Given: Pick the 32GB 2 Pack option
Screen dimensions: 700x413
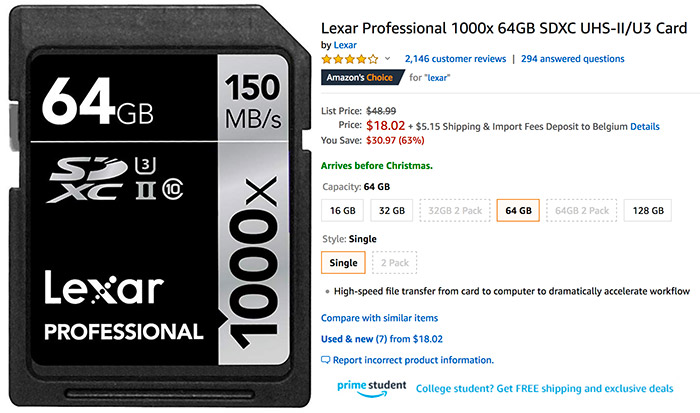Looking at the screenshot, I should pos(455,211).
